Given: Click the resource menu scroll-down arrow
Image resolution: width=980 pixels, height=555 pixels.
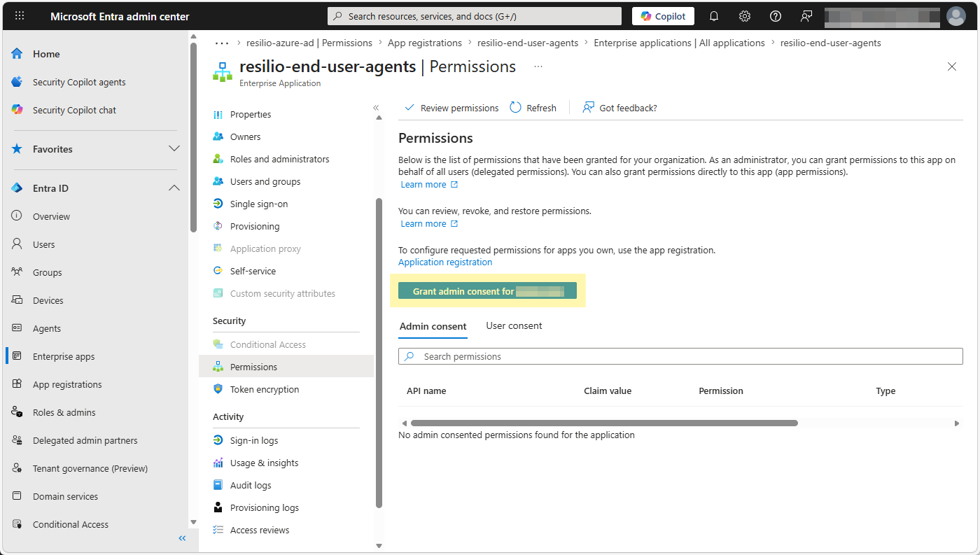Looking at the screenshot, I should (x=379, y=545).
